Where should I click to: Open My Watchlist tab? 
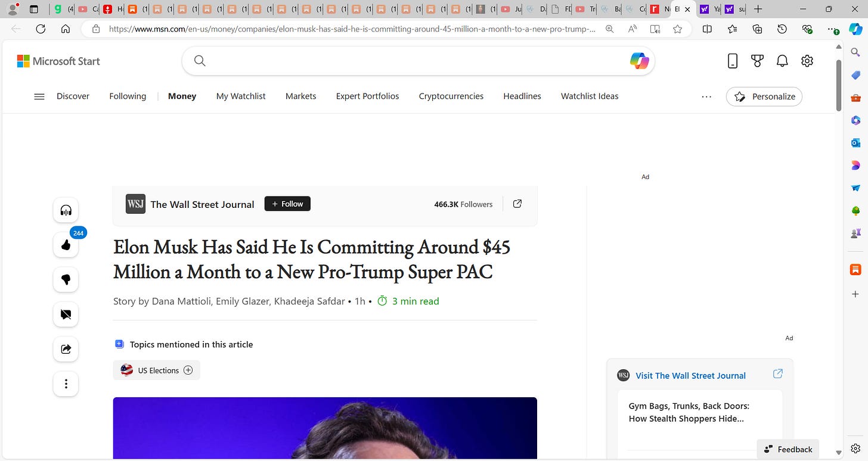pos(241,96)
